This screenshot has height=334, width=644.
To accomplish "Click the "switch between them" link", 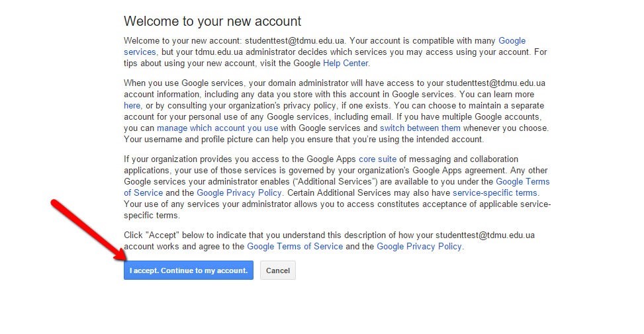I will [420, 128].
